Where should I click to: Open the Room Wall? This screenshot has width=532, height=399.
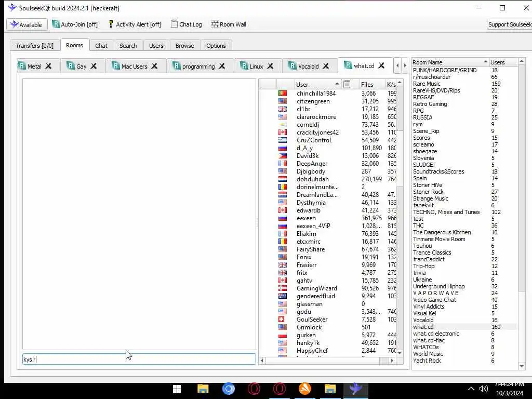click(x=229, y=24)
